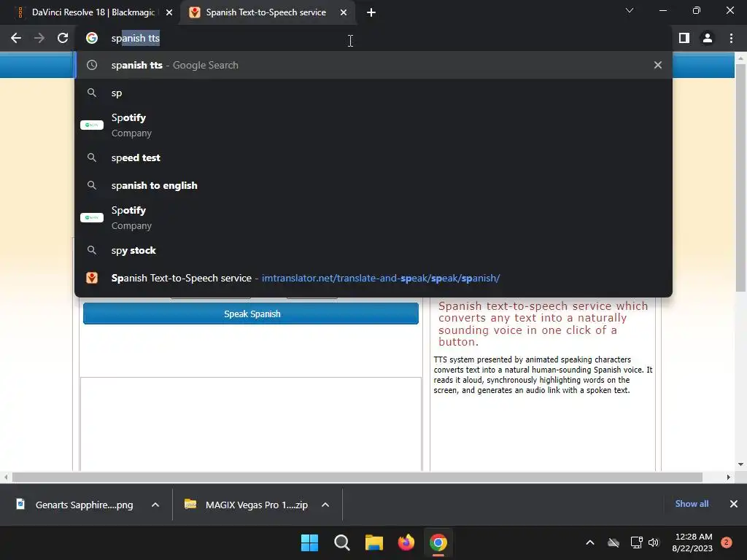Click the Google icon in the address bar
Viewport: 747px width, 560px height.
click(92, 38)
